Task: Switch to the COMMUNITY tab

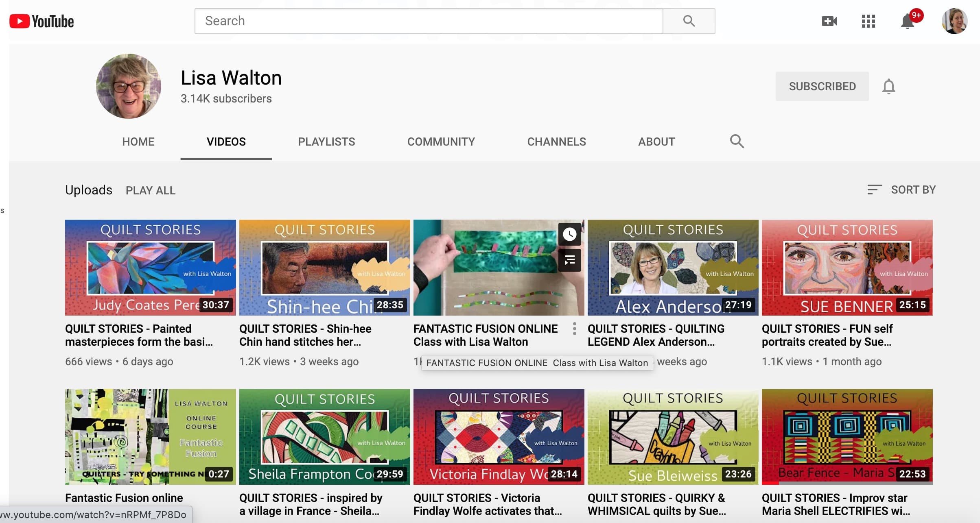Action: pyautogui.click(x=441, y=142)
